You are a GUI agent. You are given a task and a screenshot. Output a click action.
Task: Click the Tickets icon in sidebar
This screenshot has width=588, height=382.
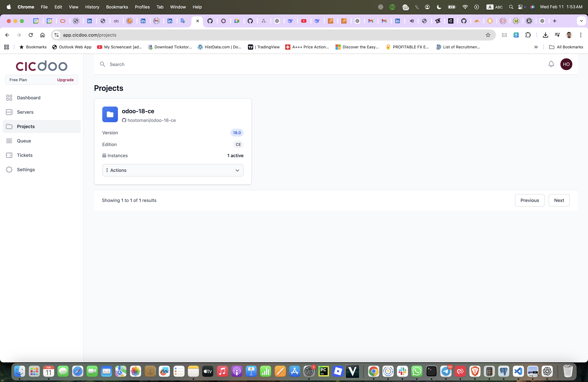pos(9,155)
